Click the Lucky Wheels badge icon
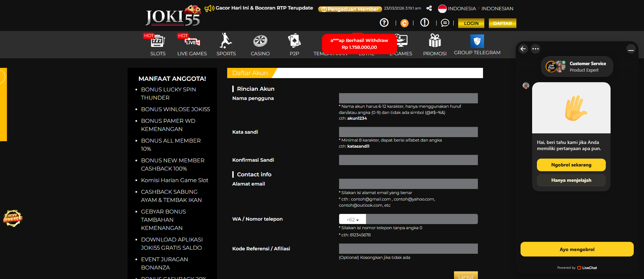The image size is (644, 279). tap(13, 218)
